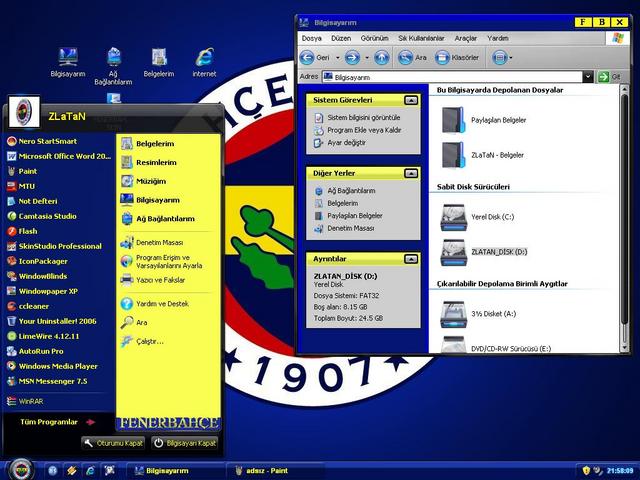This screenshot has width=640, height=480.
Task: Open the internet desktop shortcut
Action: click(x=204, y=58)
